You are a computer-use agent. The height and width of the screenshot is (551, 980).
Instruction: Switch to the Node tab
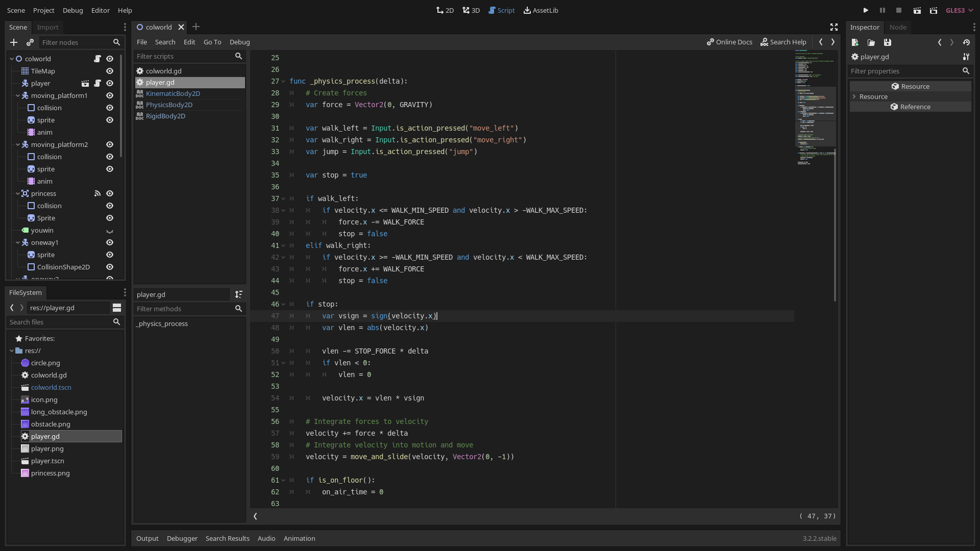(x=898, y=27)
